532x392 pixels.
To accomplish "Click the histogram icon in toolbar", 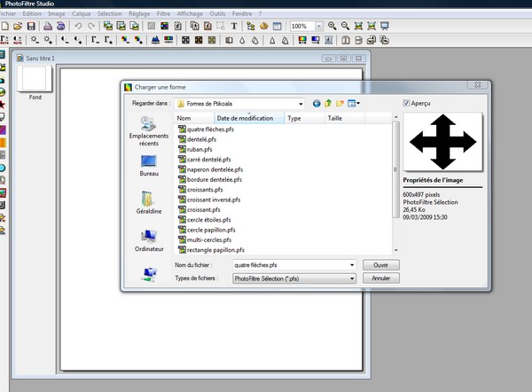I will point(155,40).
